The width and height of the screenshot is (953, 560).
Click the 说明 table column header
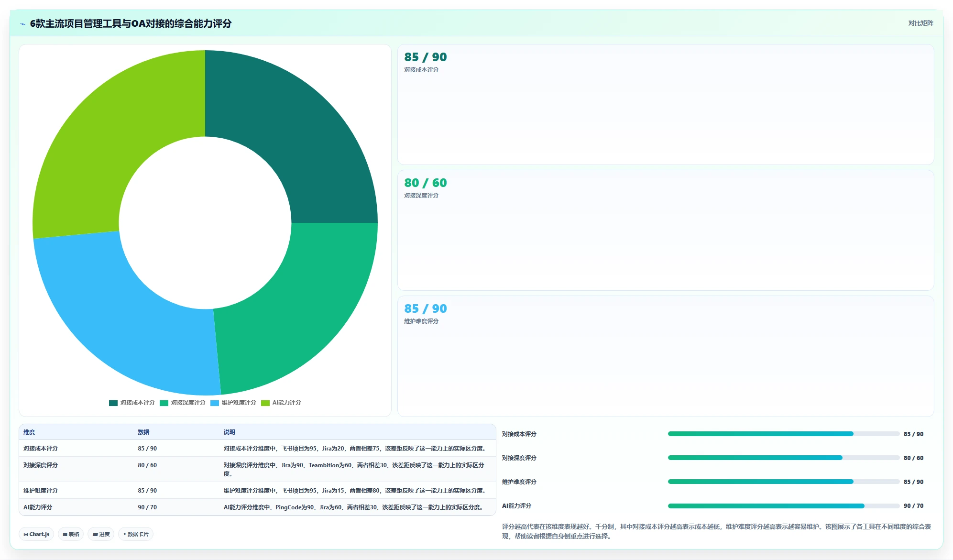click(x=230, y=432)
